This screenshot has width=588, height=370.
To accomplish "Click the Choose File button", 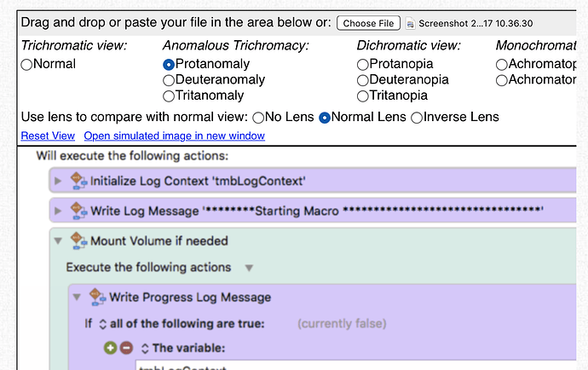I will [368, 23].
